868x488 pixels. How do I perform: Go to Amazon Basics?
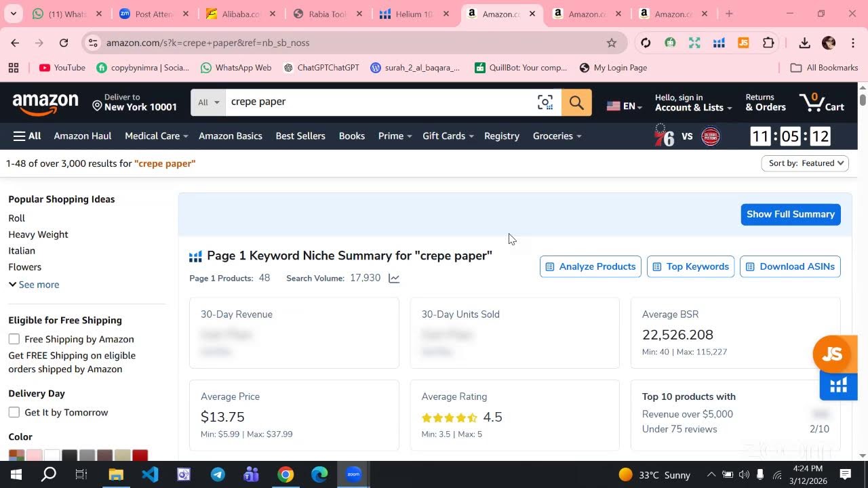pos(231,136)
